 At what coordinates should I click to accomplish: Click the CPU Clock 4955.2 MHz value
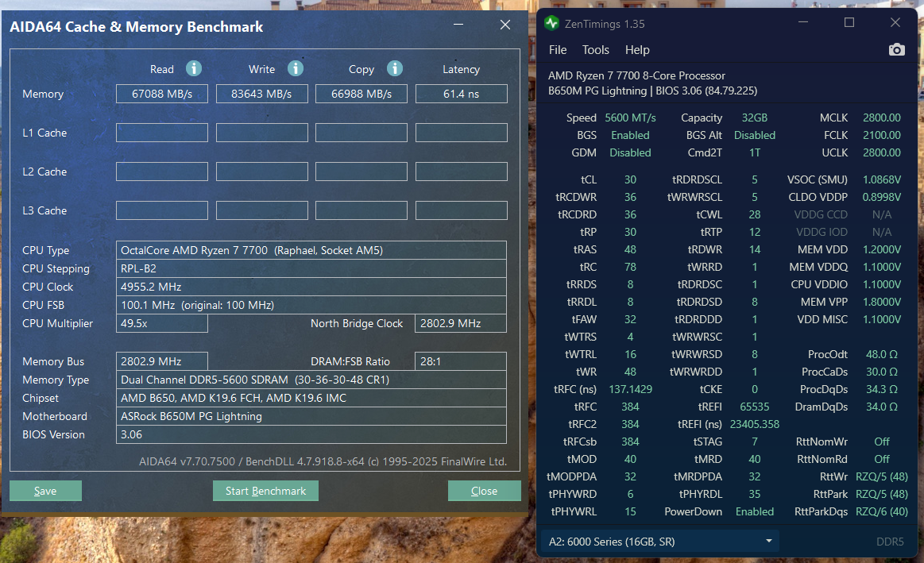[311, 287]
